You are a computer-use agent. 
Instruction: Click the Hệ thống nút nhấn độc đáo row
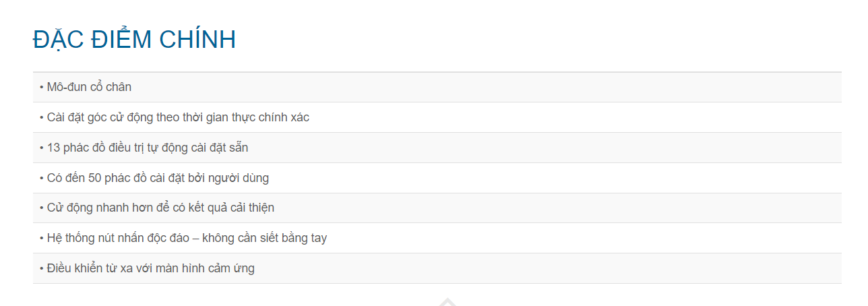click(187, 238)
